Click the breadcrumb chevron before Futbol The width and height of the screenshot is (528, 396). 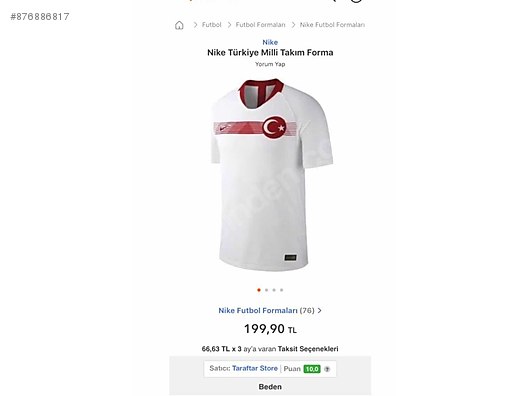pos(195,25)
